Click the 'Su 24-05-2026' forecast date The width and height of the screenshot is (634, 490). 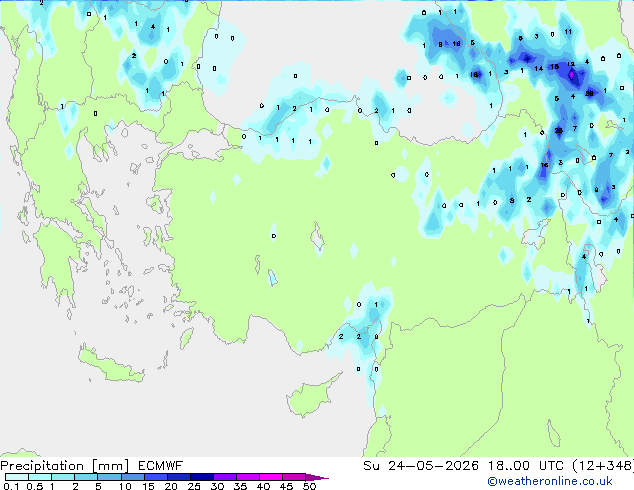[x=421, y=466]
